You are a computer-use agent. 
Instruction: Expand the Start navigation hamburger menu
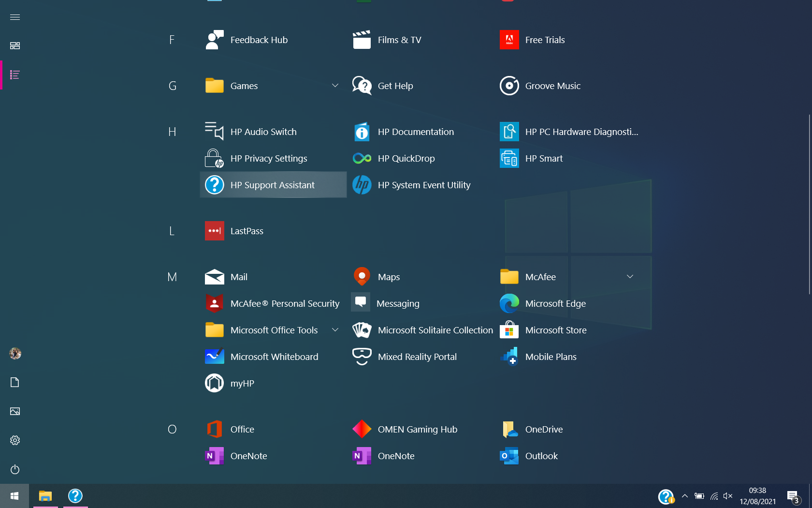click(x=15, y=17)
